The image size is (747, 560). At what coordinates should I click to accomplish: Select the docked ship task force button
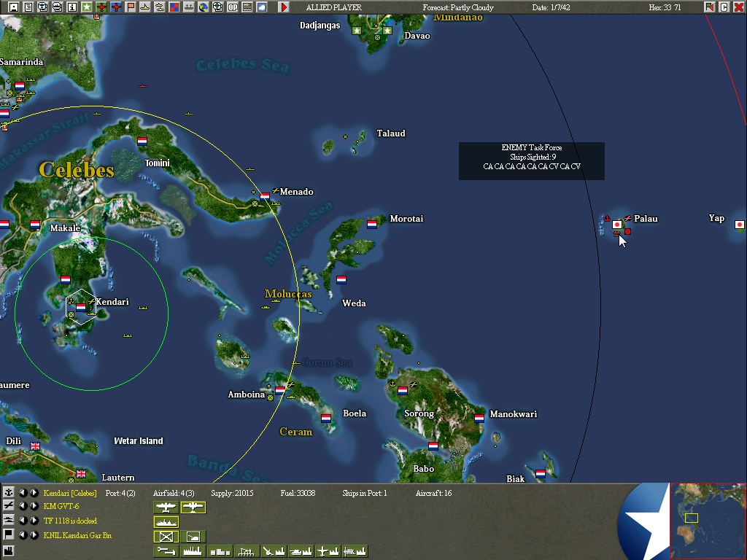(166, 522)
